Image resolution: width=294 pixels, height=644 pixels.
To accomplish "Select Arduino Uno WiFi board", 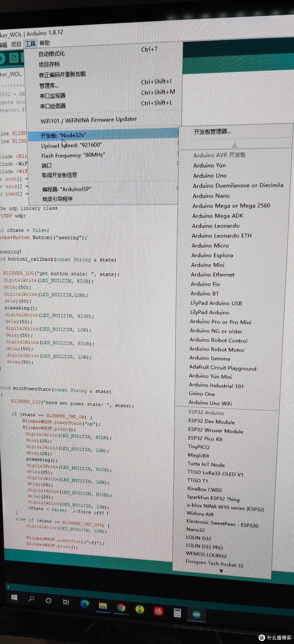I will click(210, 403).
